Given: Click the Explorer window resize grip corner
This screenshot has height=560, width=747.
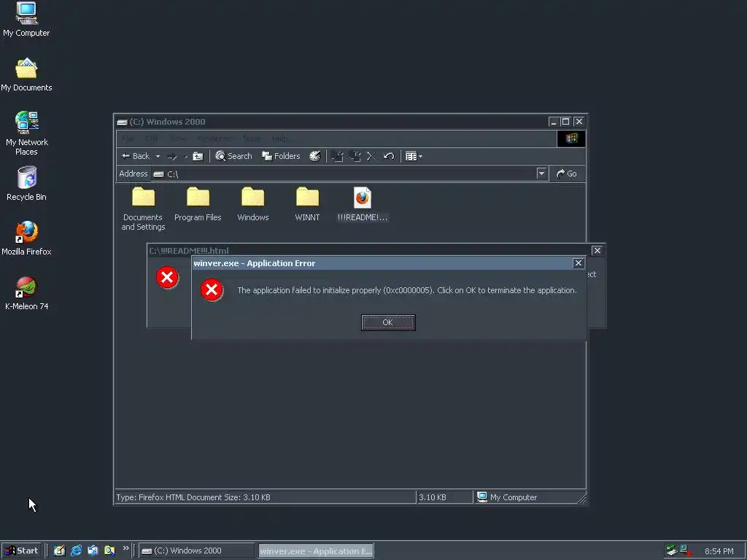Looking at the screenshot, I should [581, 499].
